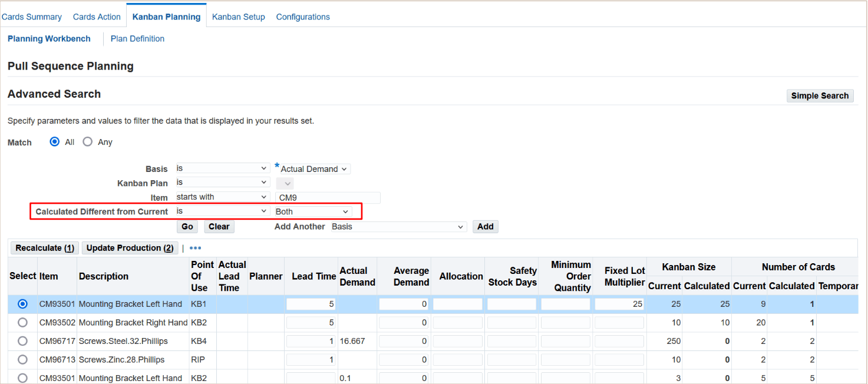The width and height of the screenshot is (868, 384).
Task: Select the Match All radio button
Action: (x=55, y=142)
